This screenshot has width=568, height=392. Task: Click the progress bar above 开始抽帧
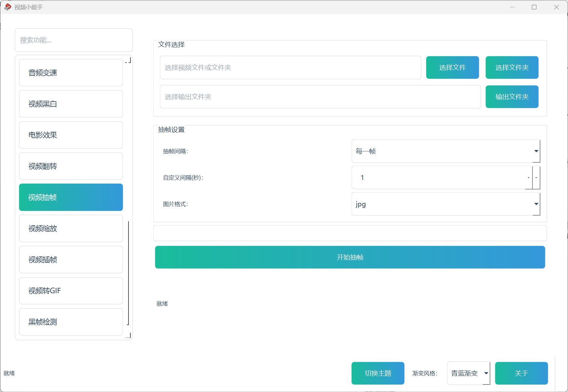[350, 233]
